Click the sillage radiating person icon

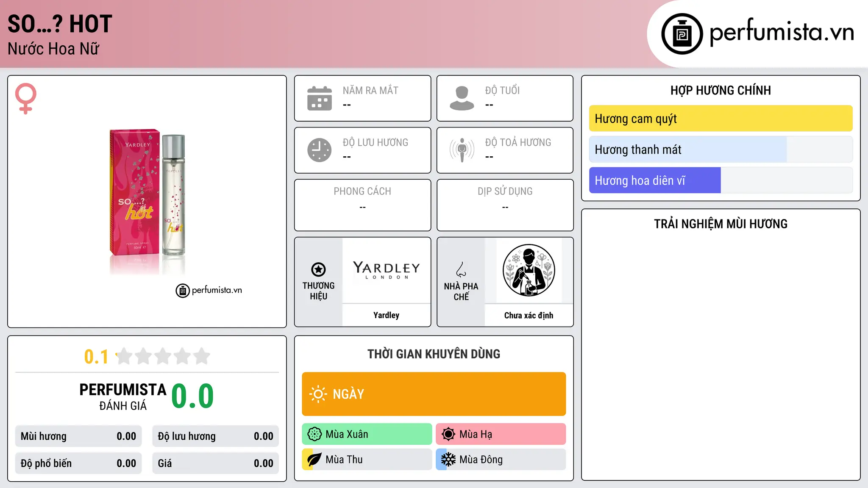coord(462,150)
